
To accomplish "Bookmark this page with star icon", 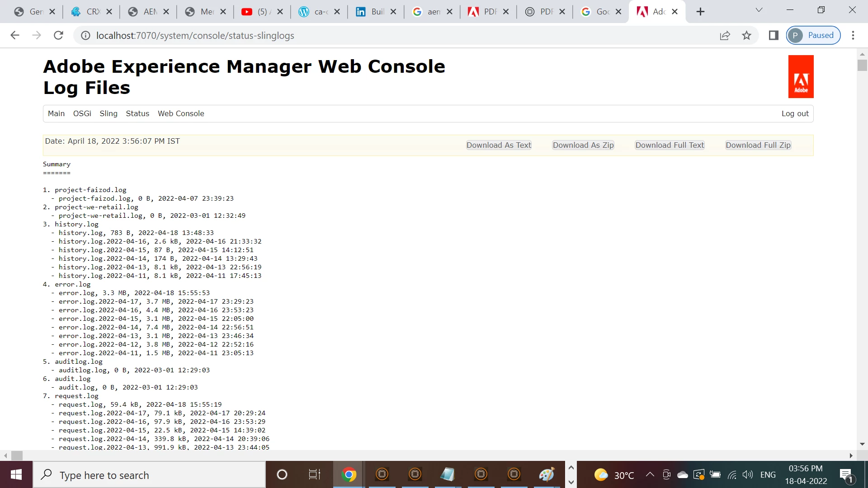I will pos(746,35).
